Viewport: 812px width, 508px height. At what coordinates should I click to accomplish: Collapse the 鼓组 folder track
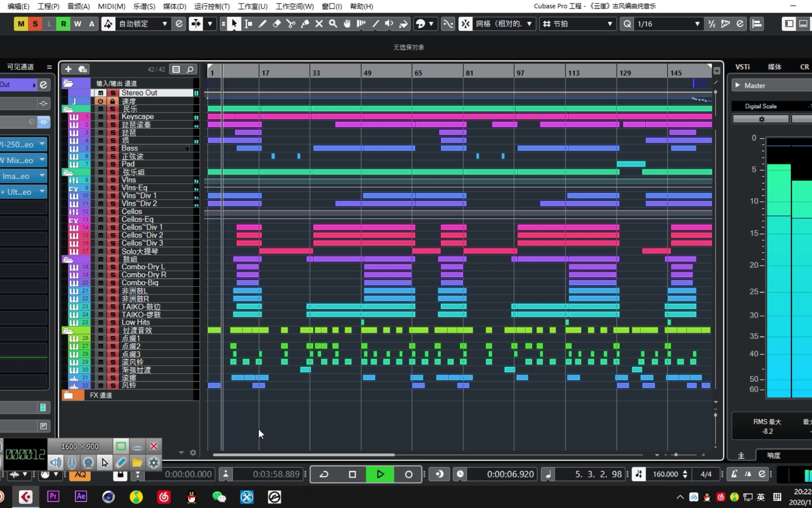[x=68, y=259]
